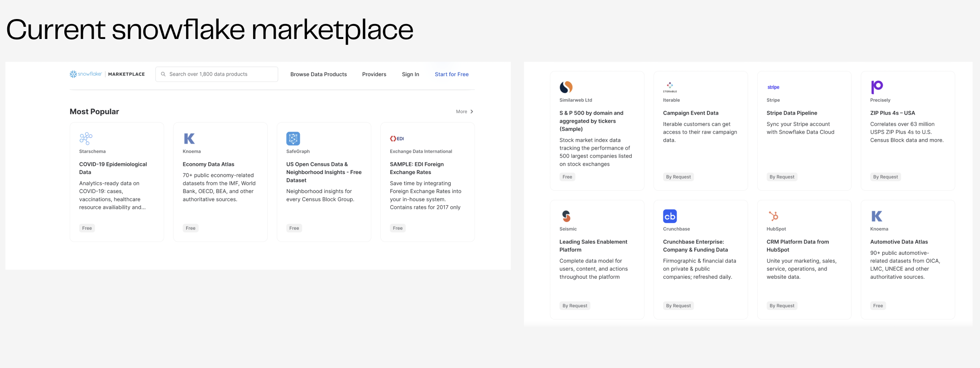Click the HubSpot provider name text
980x368 pixels.
point(776,229)
